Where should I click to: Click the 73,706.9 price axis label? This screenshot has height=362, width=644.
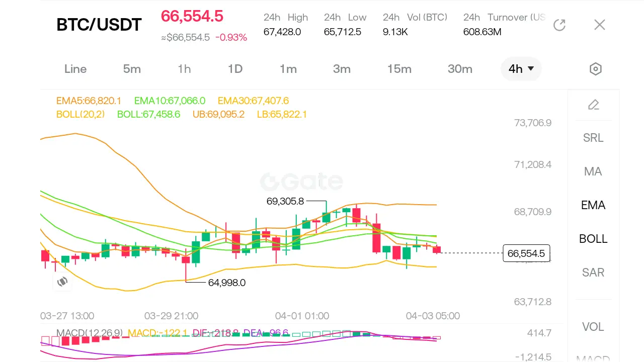point(533,123)
